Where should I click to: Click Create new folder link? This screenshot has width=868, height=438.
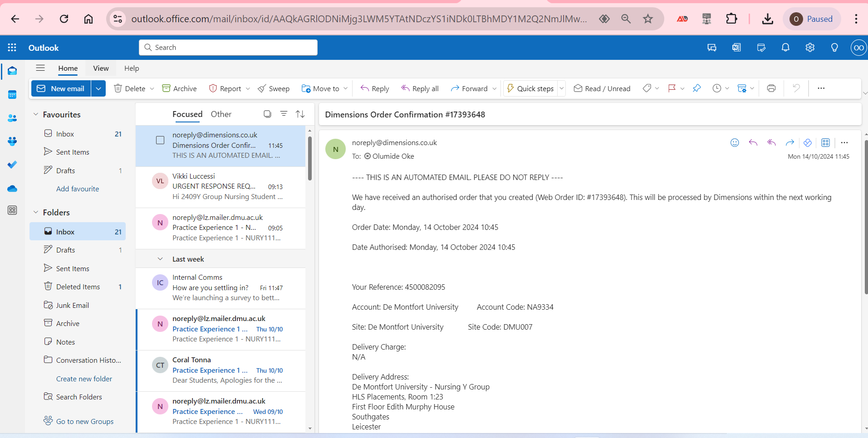click(x=84, y=379)
